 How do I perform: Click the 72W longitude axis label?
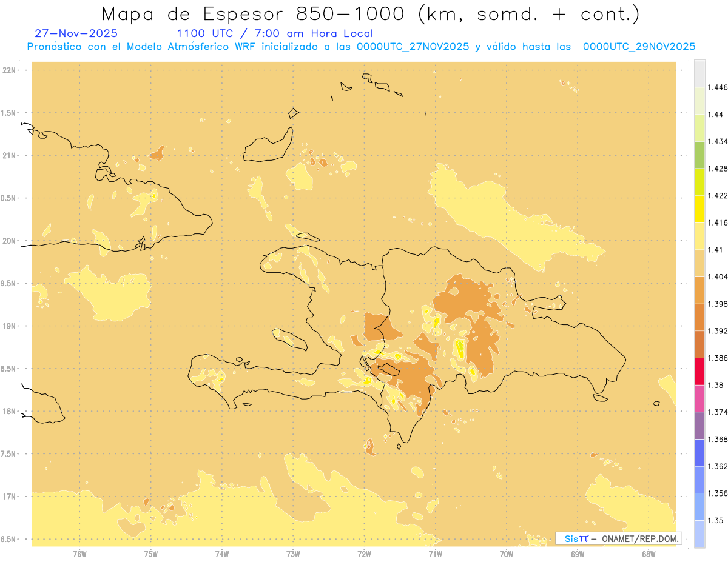tap(364, 554)
